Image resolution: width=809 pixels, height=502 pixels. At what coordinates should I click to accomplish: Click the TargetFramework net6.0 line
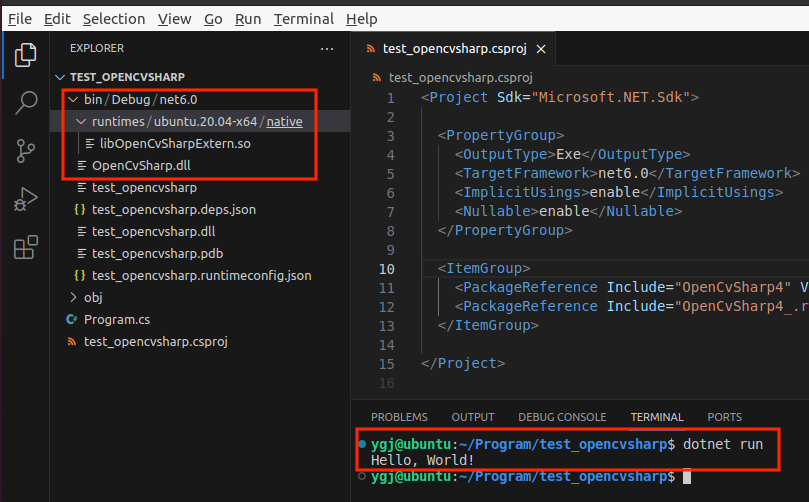(x=627, y=173)
